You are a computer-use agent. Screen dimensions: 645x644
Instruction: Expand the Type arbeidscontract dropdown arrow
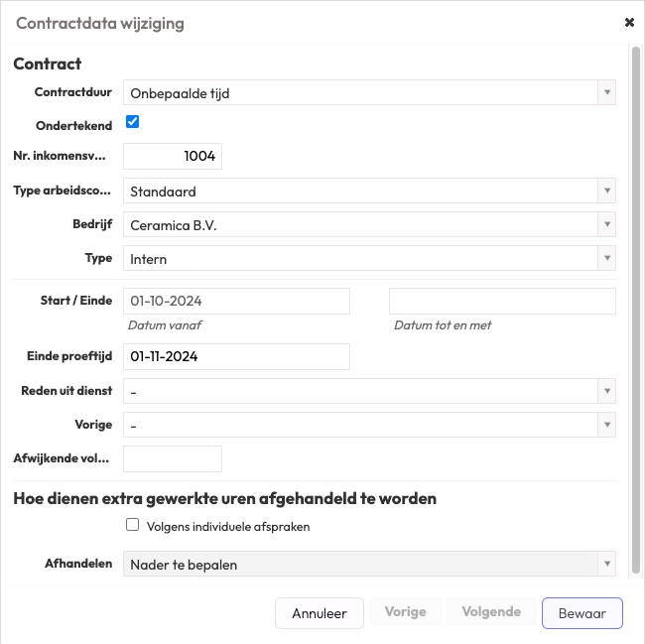605,192
